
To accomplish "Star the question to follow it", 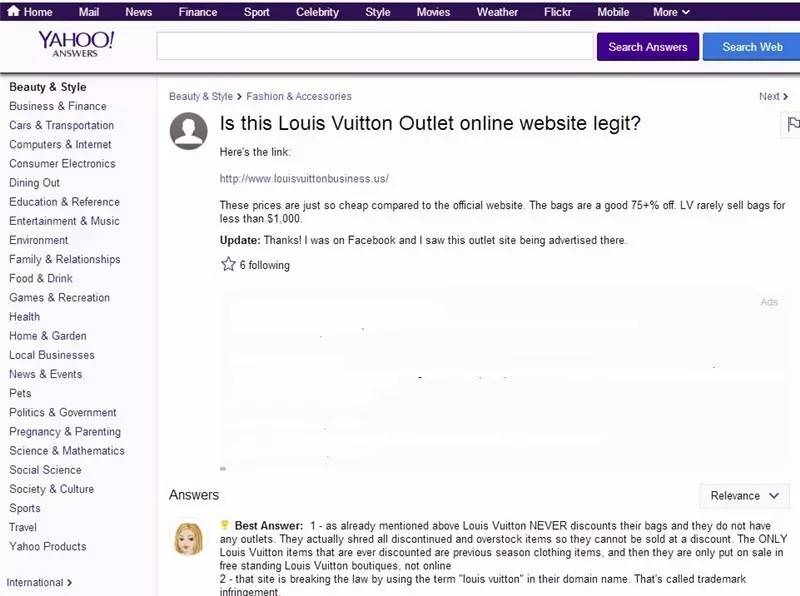I will pyautogui.click(x=228, y=264).
